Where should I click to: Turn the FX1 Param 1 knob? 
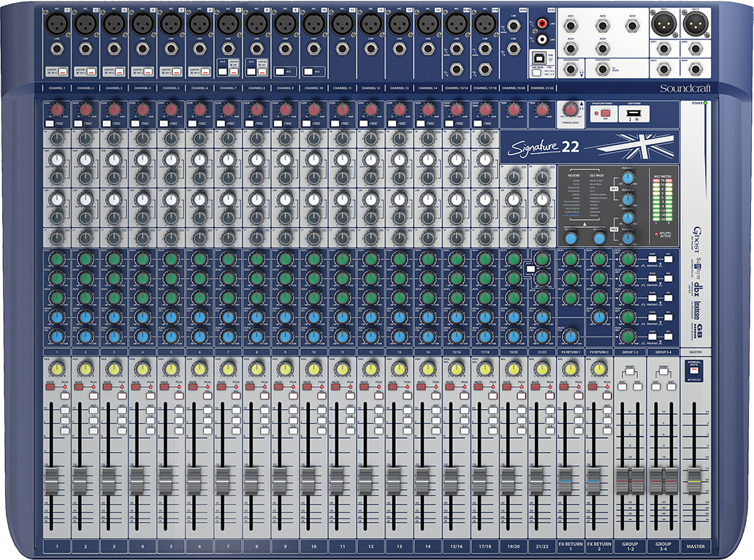click(x=627, y=177)
